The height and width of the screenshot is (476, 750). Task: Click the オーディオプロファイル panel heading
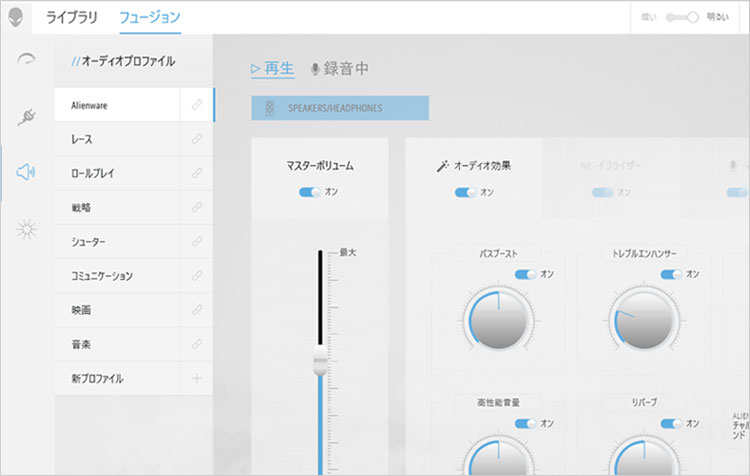tap(123, 61)
